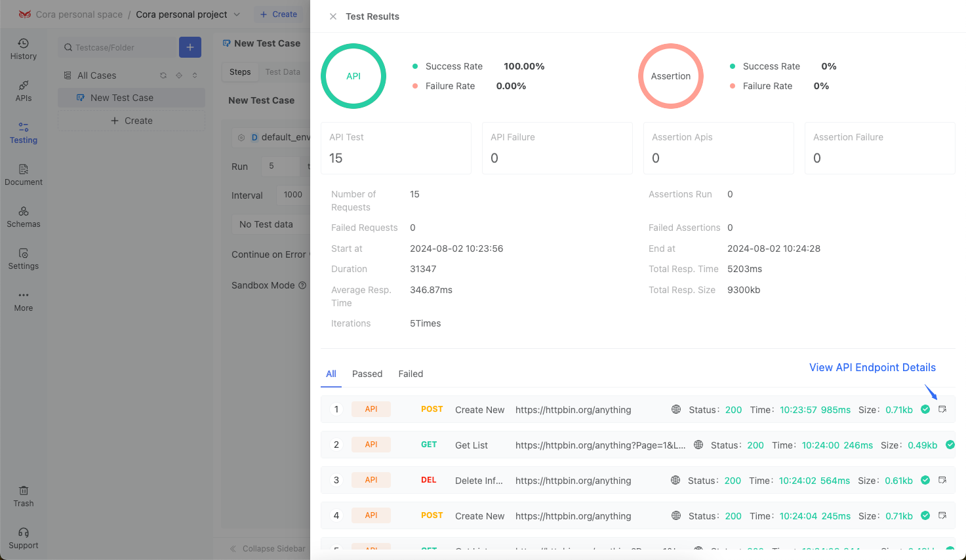Click the environment settings icon beside default_env
The width and height of the screenshot is (966, 560).
241,137
